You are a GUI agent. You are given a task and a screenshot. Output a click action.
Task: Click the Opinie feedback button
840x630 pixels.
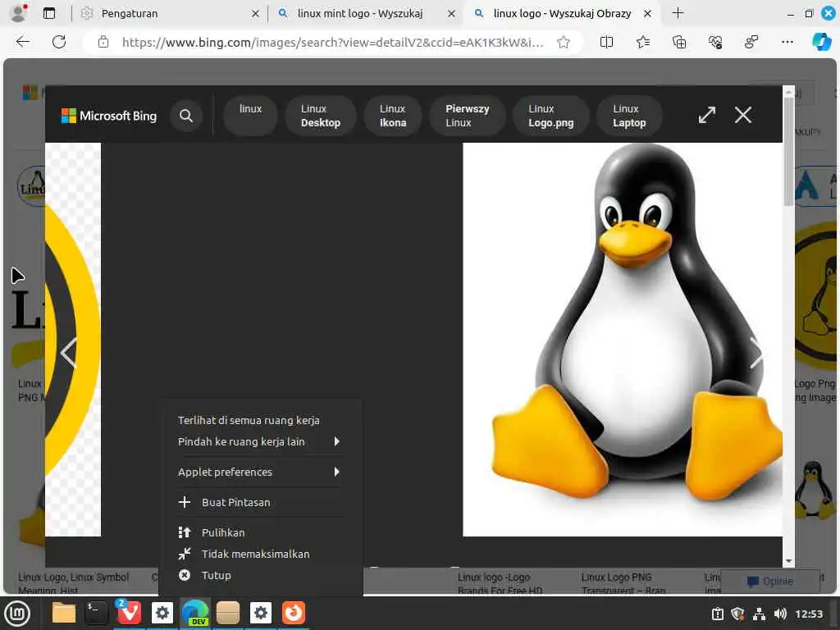click(769, 582)
